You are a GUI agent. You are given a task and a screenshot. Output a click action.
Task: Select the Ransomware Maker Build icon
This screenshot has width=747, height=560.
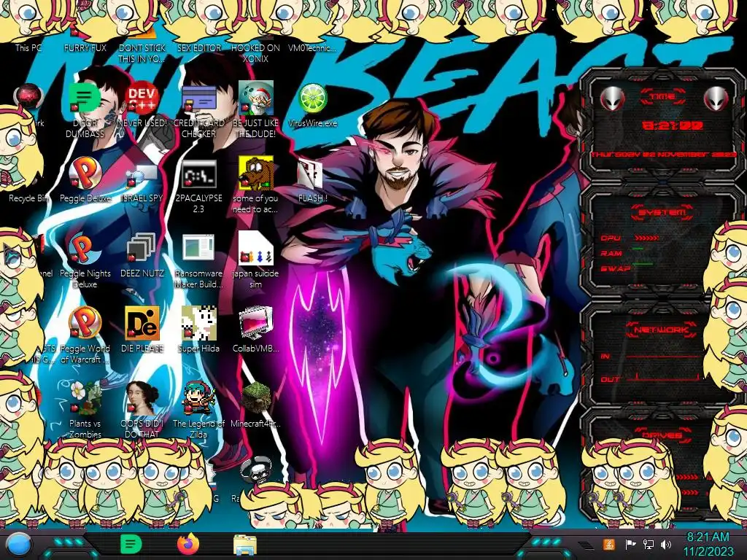pyautogui.click(x=198, y=248)
